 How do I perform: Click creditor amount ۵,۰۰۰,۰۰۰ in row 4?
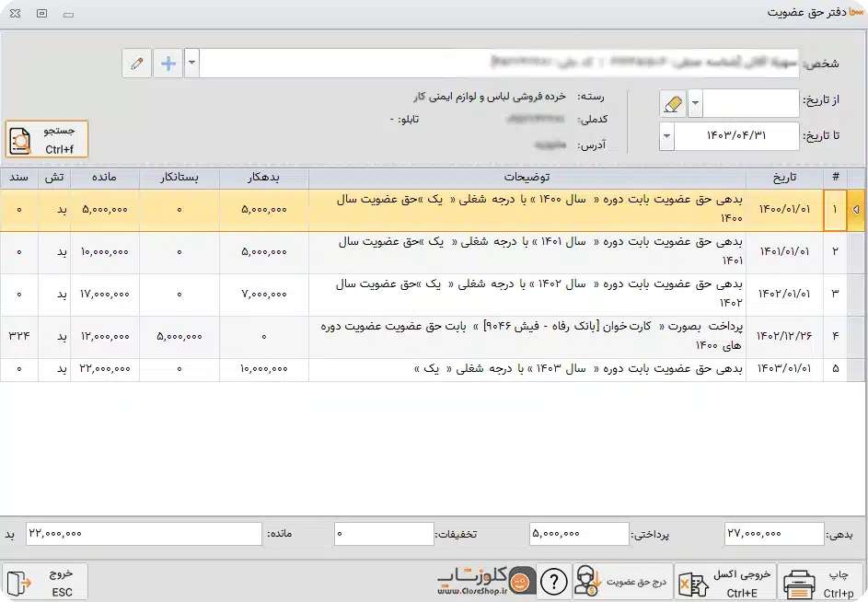tap(179, 337)
